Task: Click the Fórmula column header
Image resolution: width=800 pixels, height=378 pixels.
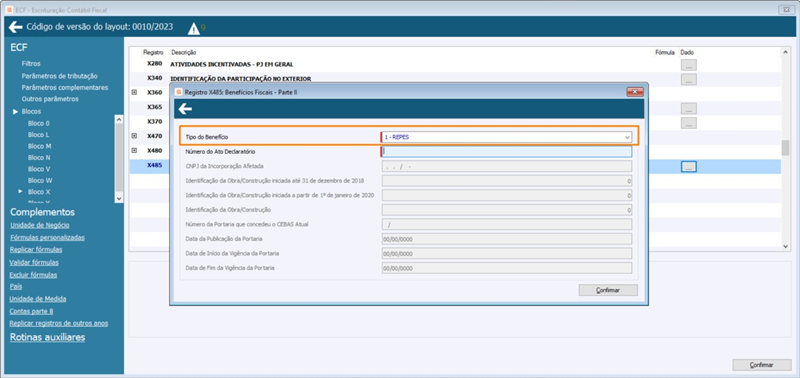Action: [665, 53]
